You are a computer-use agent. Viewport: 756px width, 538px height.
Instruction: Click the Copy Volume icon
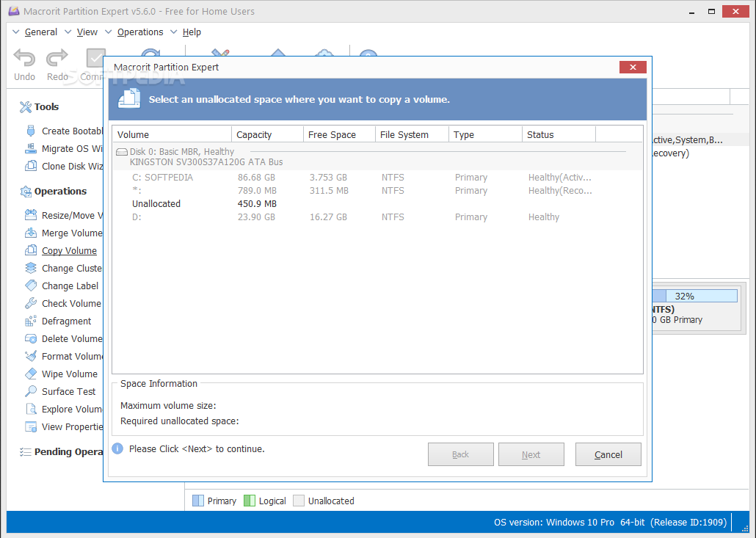point(31,250)
